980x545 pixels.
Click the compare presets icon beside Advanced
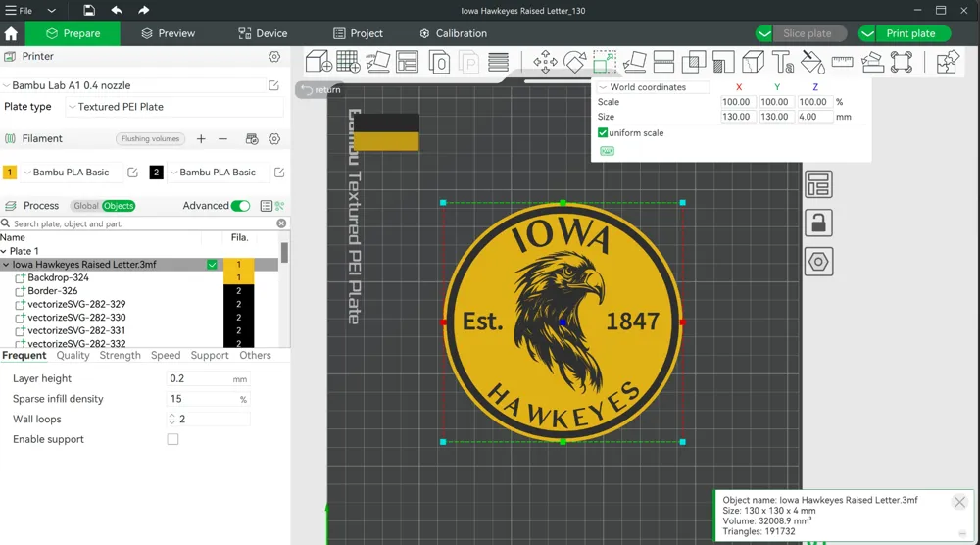279,206
